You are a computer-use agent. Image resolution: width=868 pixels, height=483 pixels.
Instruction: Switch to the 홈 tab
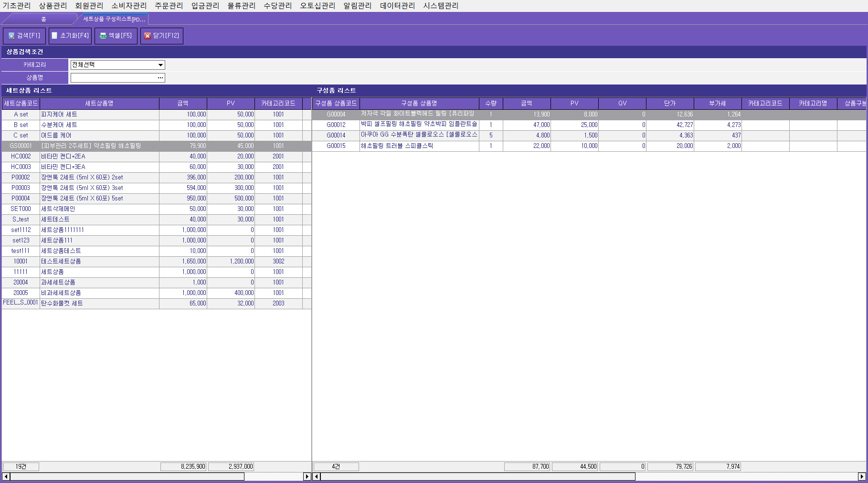(x=43, y=19)
